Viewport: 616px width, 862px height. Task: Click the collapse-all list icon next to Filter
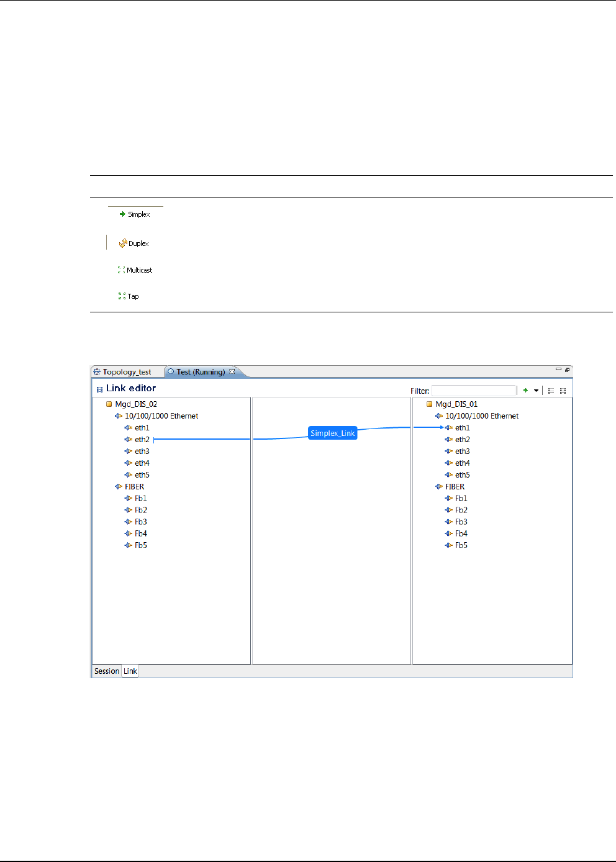(551, 391)
